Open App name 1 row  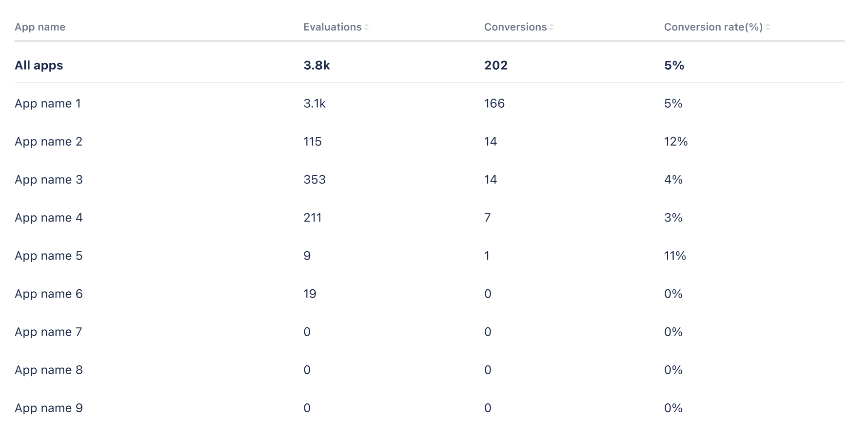click(x=48, y=103)
